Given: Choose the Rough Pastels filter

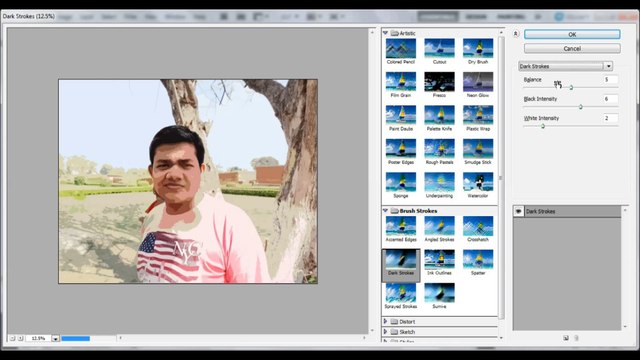Looking at the screenshot, I should click(x=439, y=149).
